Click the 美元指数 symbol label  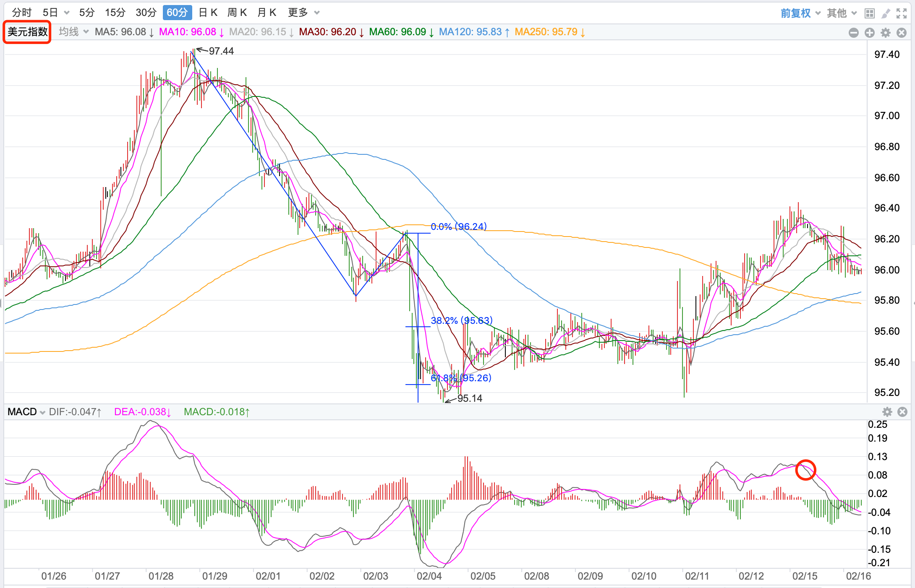27,32
